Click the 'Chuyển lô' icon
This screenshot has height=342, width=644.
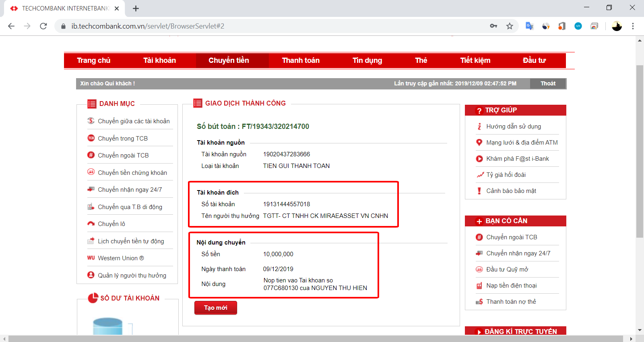[91, 224]
